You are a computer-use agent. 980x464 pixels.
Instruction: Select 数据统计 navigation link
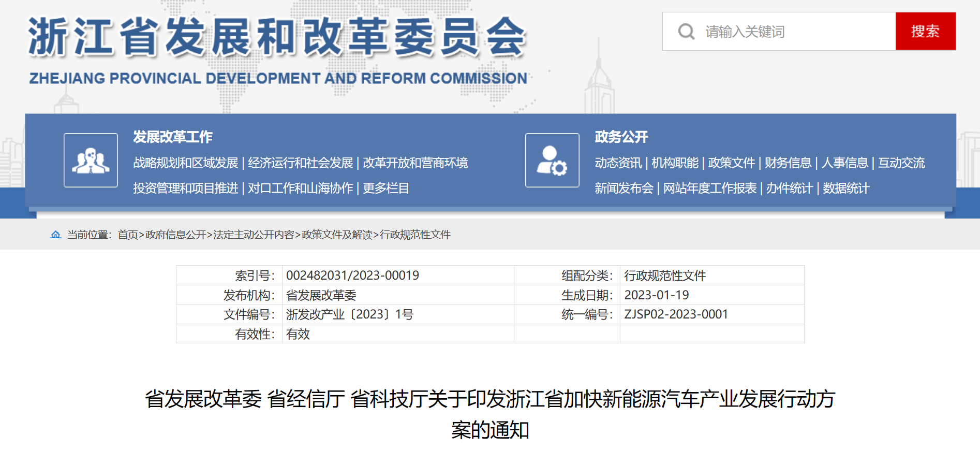846,189
